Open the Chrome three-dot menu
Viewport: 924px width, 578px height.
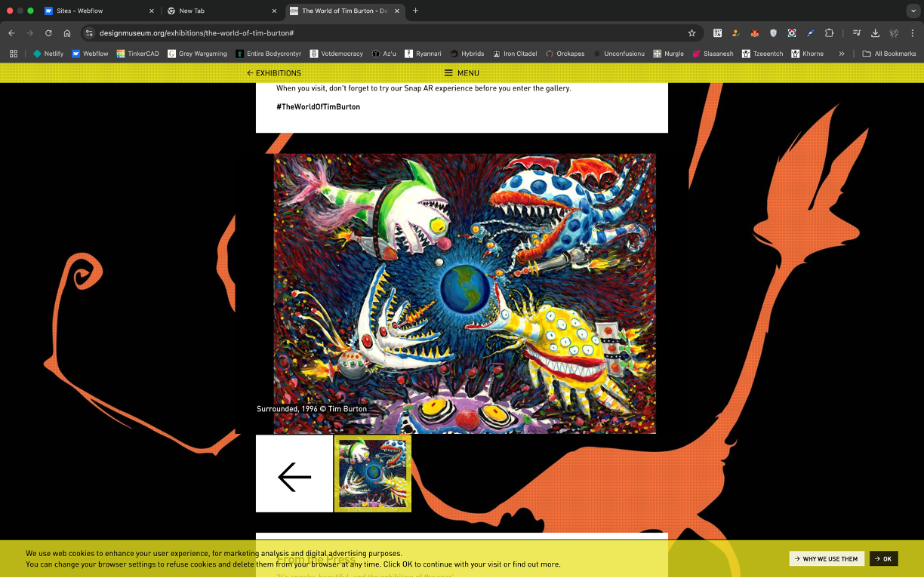[x=913, y=33]
